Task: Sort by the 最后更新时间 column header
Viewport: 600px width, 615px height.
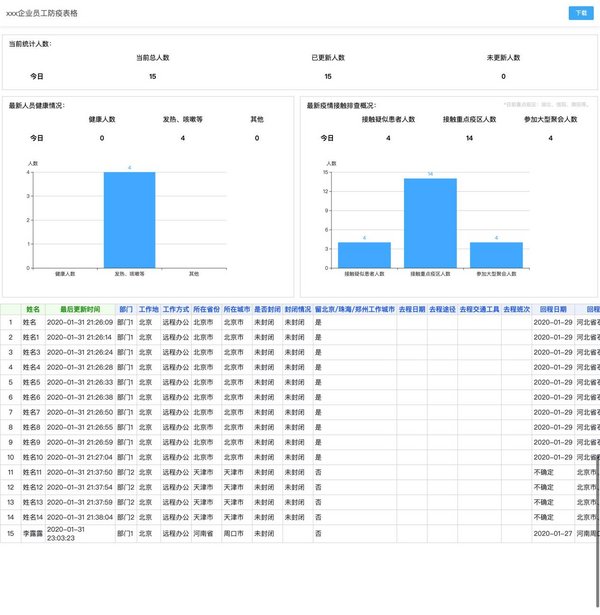Action: pyautogui.click(x=80, y=310)
